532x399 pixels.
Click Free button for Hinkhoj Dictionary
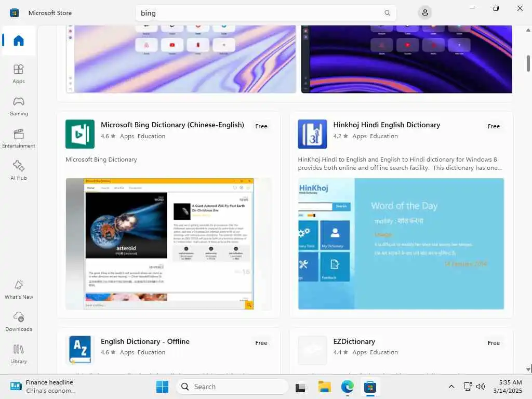(494, 126)
